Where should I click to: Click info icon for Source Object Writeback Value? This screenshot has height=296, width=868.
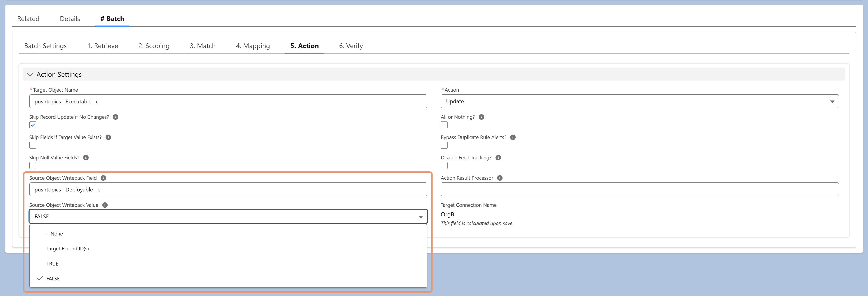[105, 205]
